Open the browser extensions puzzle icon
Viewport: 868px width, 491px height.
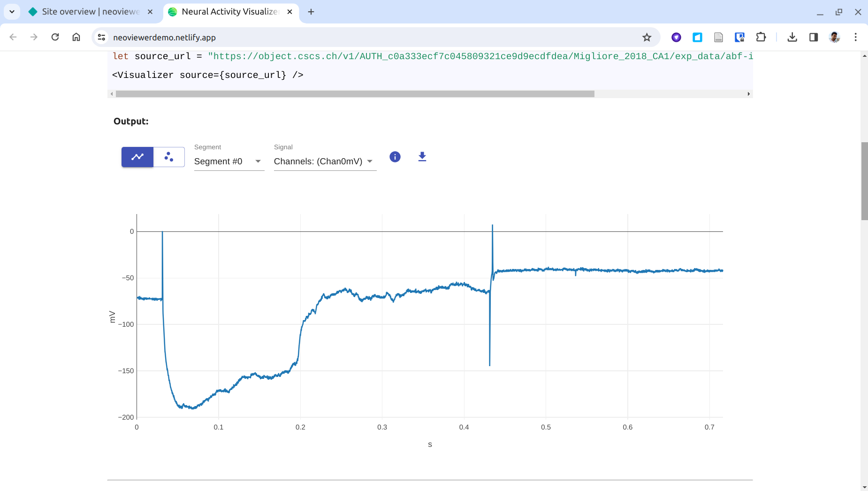pyautogui.click(x=761, y=38)
